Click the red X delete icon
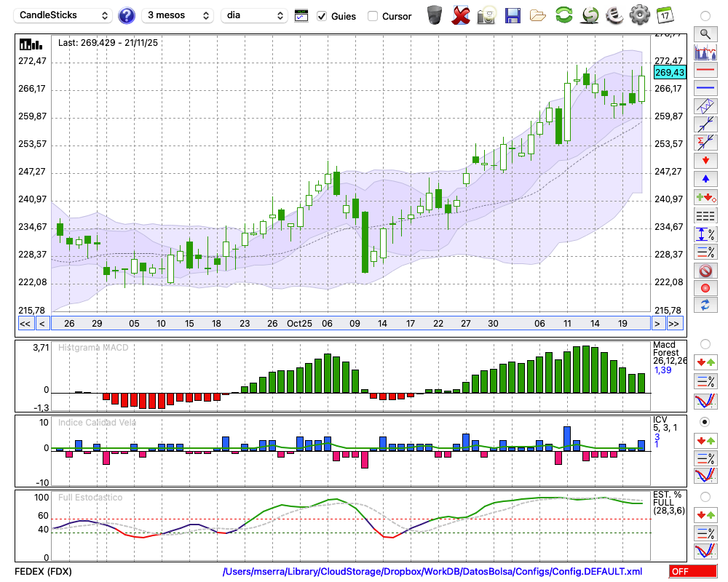 (x=461, y=15)
